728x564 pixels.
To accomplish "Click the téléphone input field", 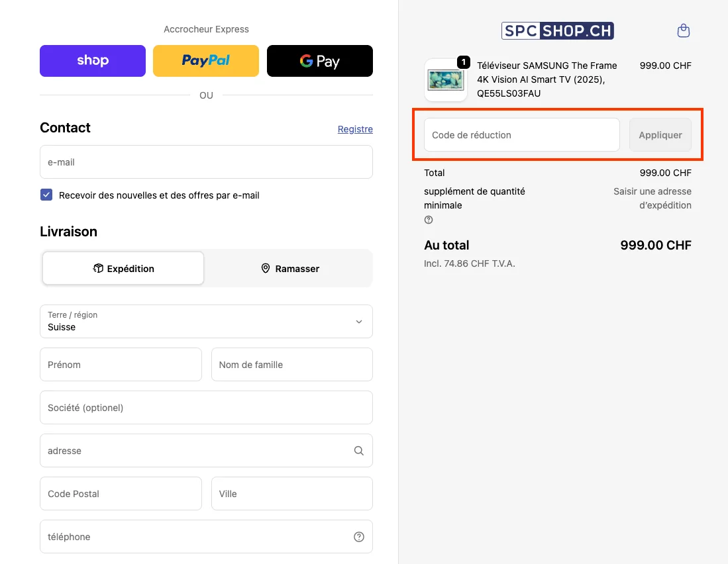I will click(206, 537).
